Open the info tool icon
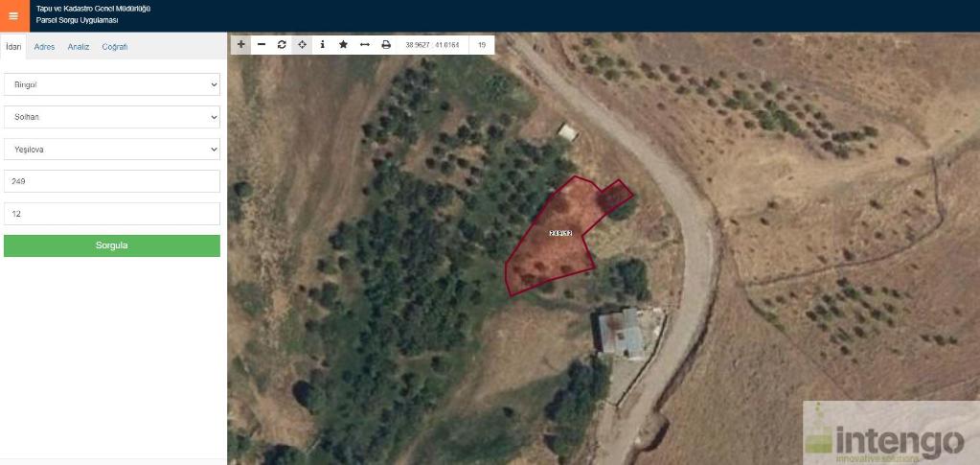 (x=323, y=44)
